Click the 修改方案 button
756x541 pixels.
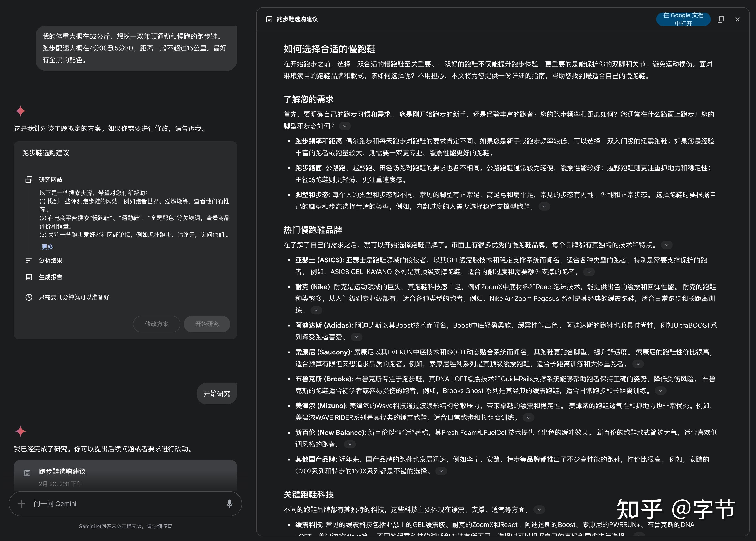(156, 324)
